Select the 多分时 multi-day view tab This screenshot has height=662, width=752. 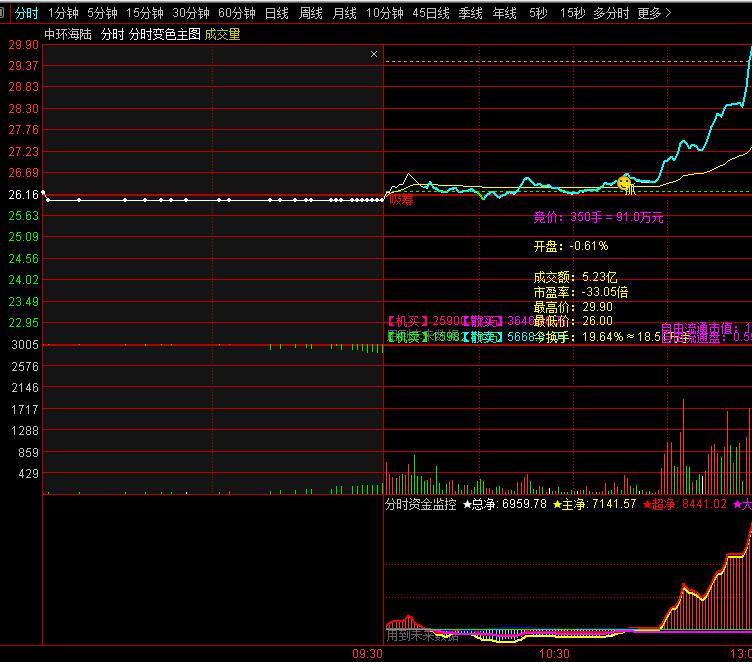coord(611,13)
